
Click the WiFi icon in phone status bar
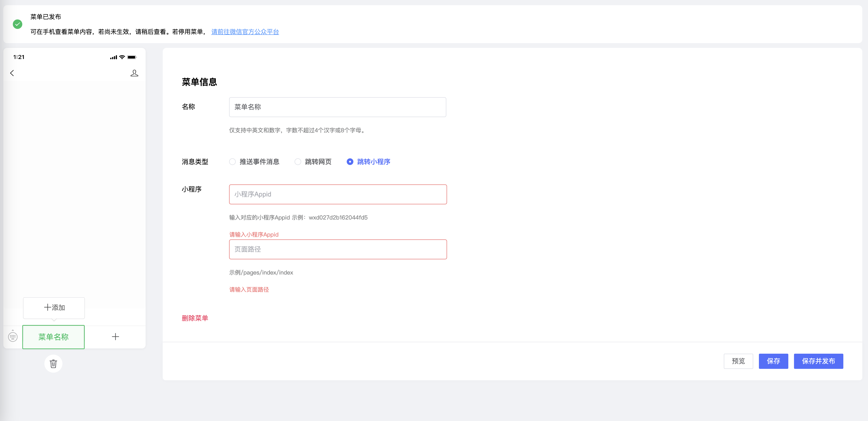point(122,57)
